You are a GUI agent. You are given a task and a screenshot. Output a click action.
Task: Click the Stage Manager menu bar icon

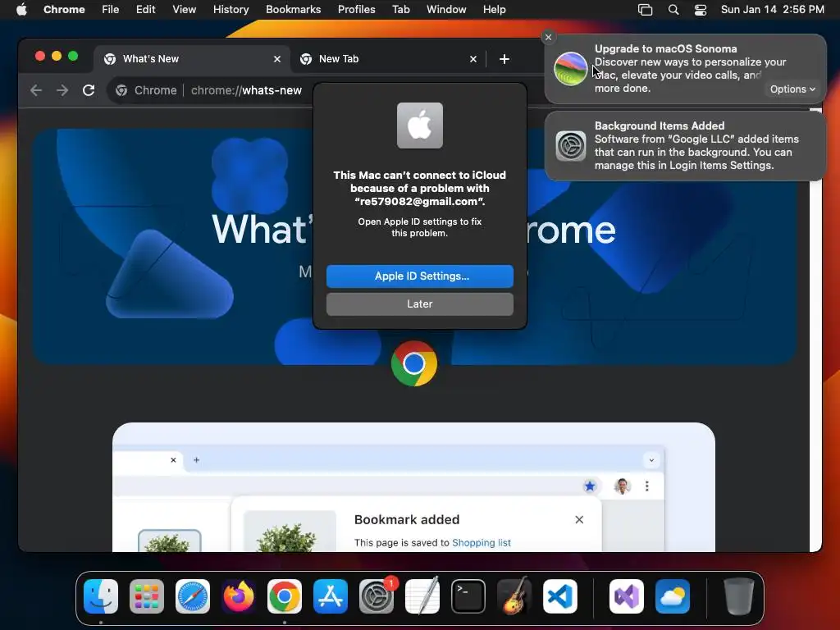pyautogui.click(x=646, y=10)
